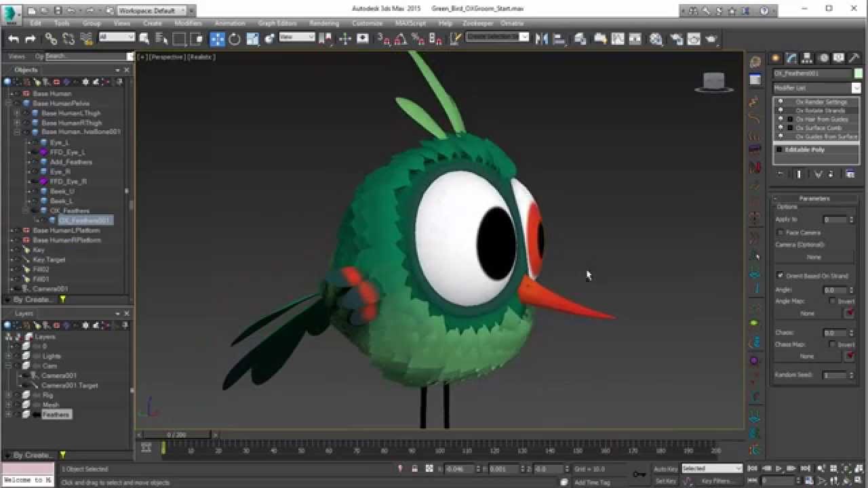Activate the Select and Link tool

pos(51,39)
